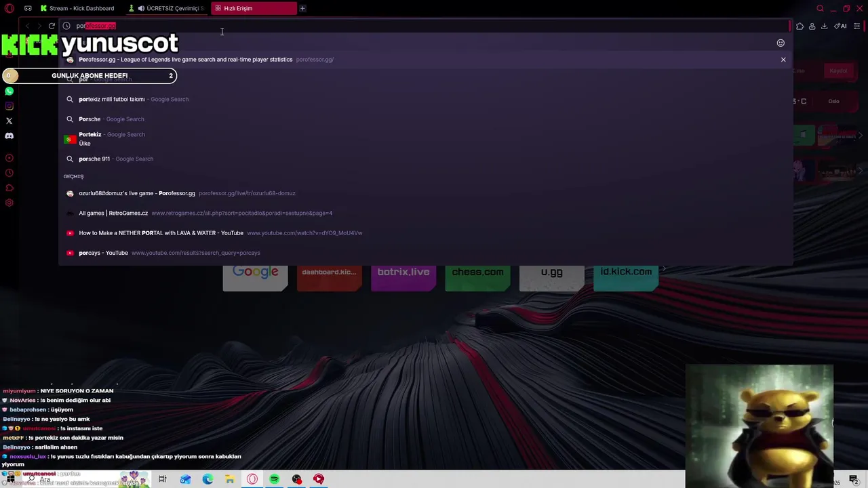Open File Explorer from the taskbar
The height and width of the screenshot is (488, 868).
click(230, 479)
